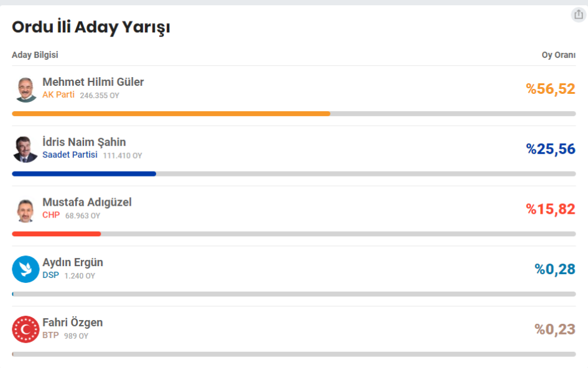
Task: Click the share icon in top corner
Action: click(x=579, y=15)
